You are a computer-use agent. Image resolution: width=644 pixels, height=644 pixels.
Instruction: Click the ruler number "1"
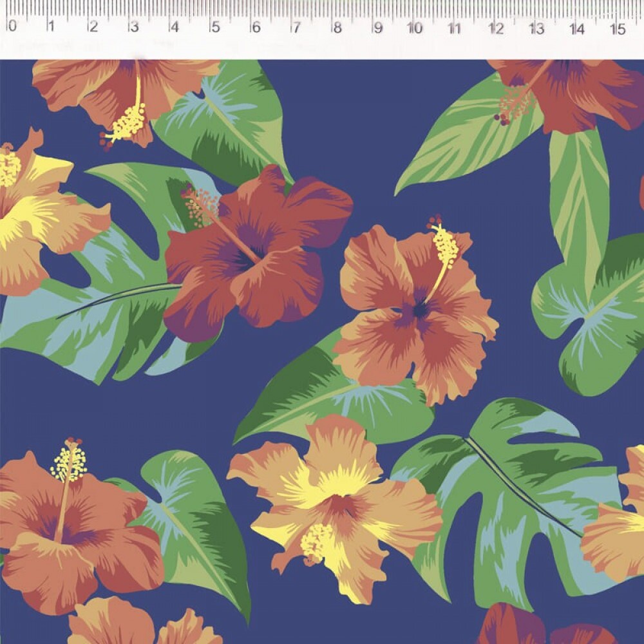pyautogui.click(x=51, y=26)
